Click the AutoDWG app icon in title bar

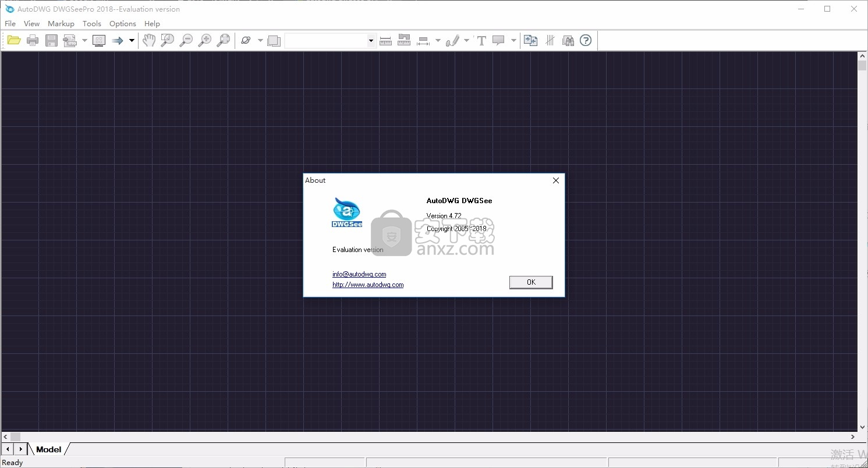click(9, 9)
